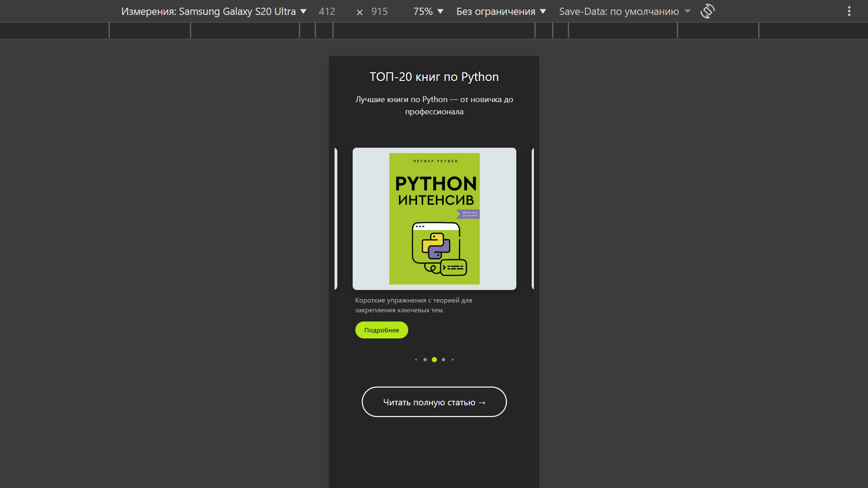This screenshot has width=868, height=488.
Task: Click the next slide edge on the right
Action: pyautogui.click(x=533, y=219)
